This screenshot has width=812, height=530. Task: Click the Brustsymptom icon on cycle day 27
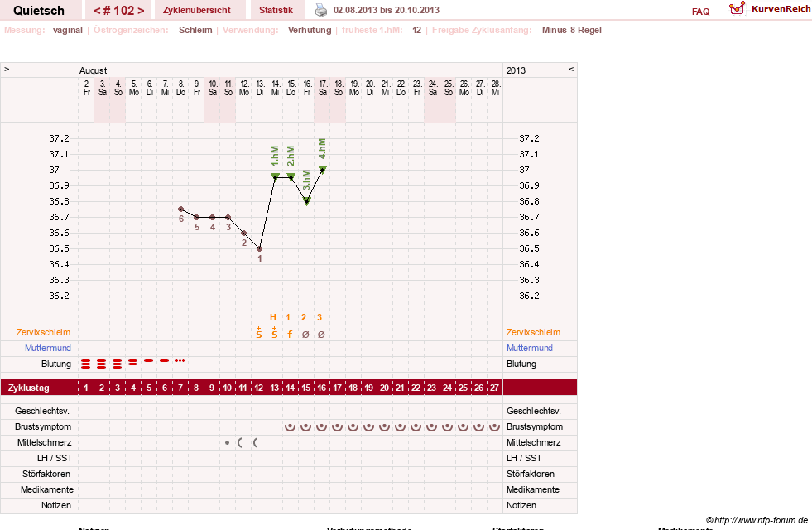494,427
